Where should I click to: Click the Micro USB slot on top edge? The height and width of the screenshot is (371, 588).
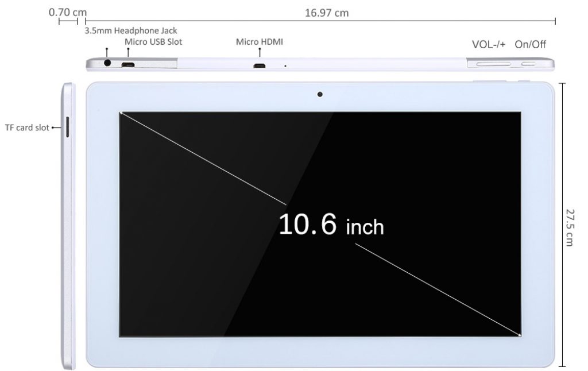tap(127, 64)
